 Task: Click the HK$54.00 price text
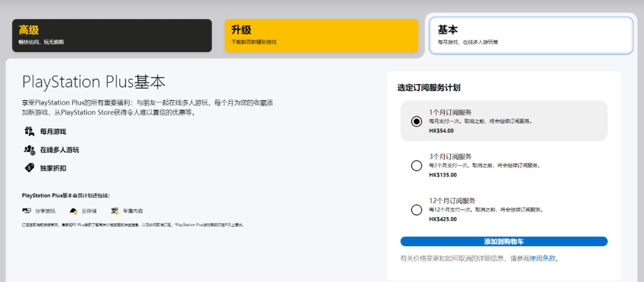pos(441,131)
